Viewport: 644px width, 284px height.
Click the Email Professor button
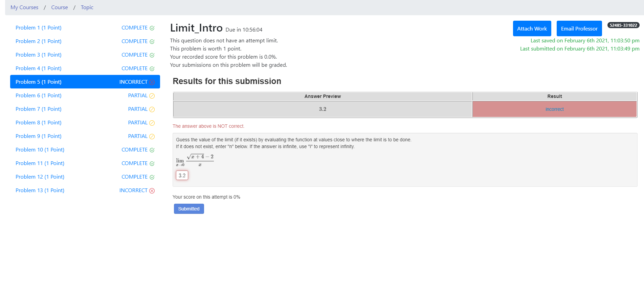[579, 28]
